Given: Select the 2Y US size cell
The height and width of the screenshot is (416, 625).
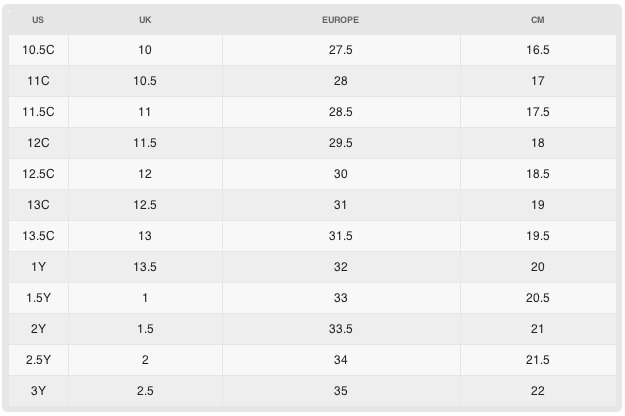Looking at the screenshot, I should pos(38,329).
